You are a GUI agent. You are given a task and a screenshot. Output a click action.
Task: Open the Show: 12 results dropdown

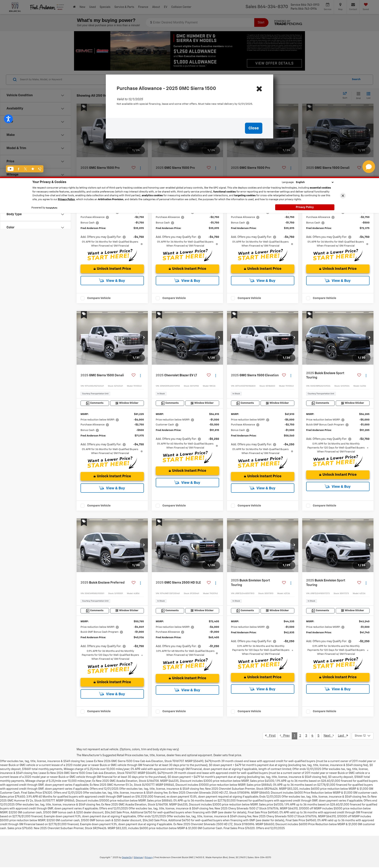coord(362,736)
